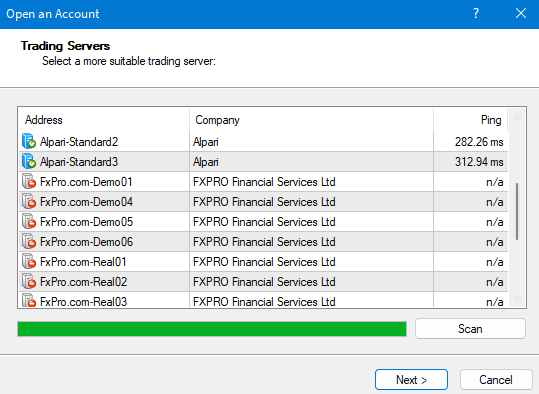Click the green scan progress bar
This screenshot has height=394, width=539.
[x=212, y=329]
